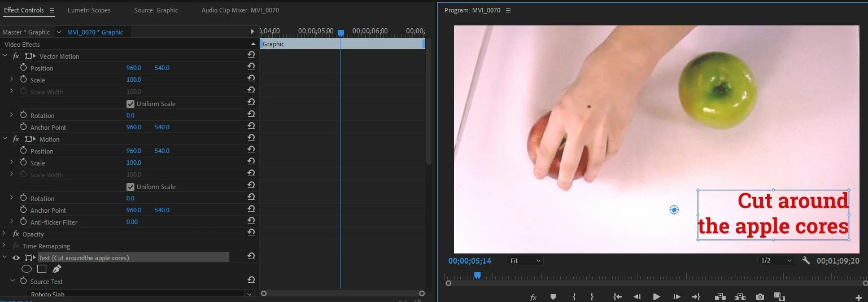The image size is (868, 302).
Task: Open the Master Graphic clip dropdown
Action: (x=59, y=32)
